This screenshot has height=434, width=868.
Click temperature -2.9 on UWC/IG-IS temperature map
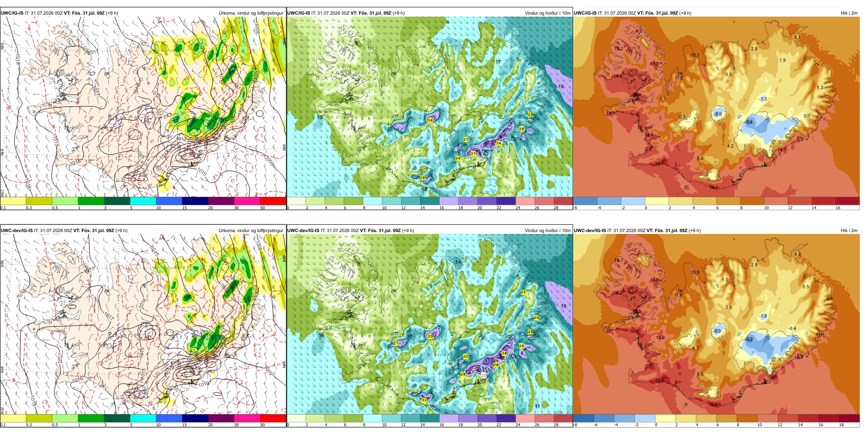pos(718,114)
